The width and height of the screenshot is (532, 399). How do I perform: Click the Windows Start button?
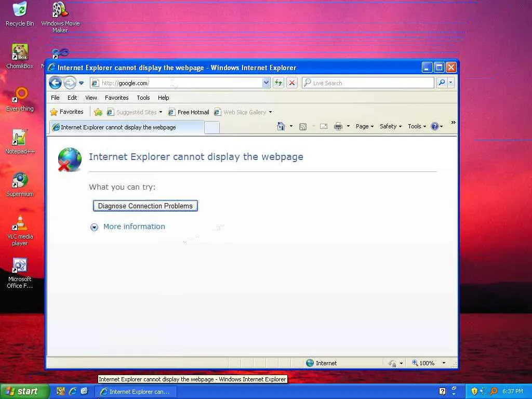[x=24, y=391]
